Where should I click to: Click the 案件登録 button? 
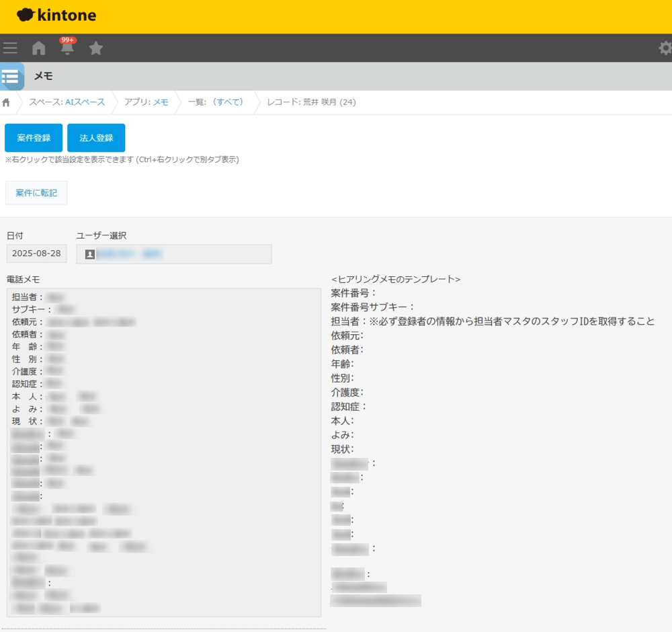point(33,137)
